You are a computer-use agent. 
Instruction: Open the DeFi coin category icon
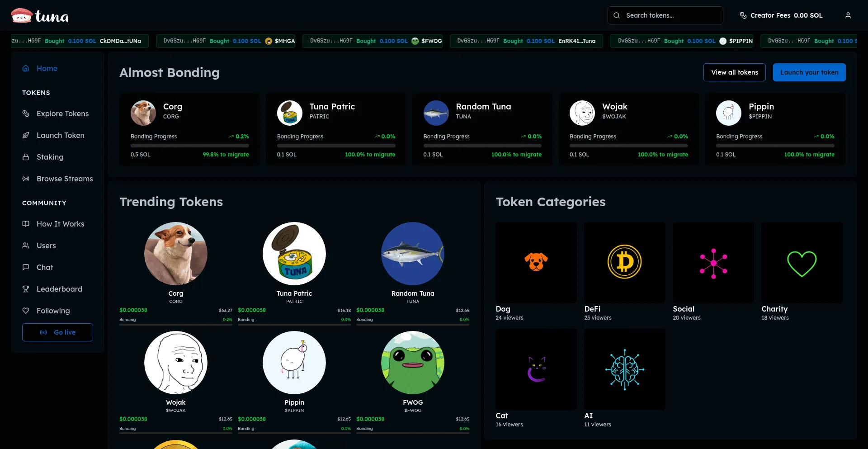click(x=624, y=262)
